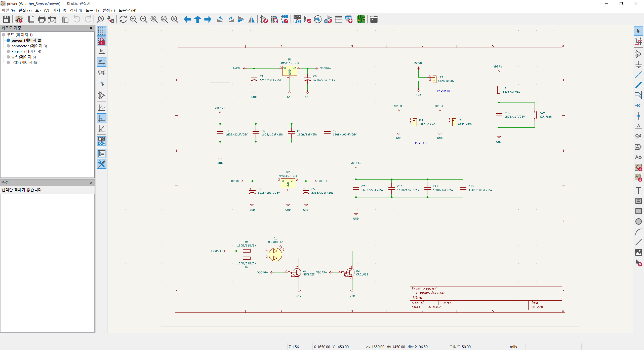The height and width of the screenshot is (350, 644).
Task: Click the Annotate schematic R42 toolbar icon
Action: [297, 19]
